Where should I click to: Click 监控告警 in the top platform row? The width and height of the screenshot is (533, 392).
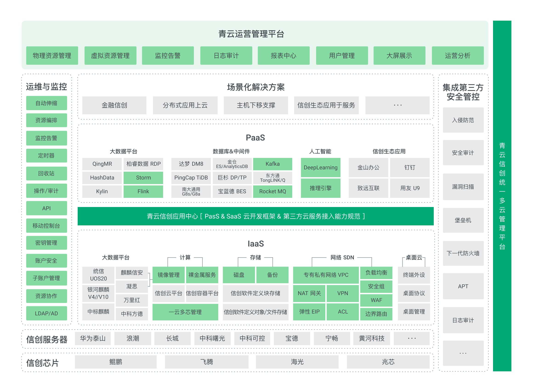tap(168, 56)
